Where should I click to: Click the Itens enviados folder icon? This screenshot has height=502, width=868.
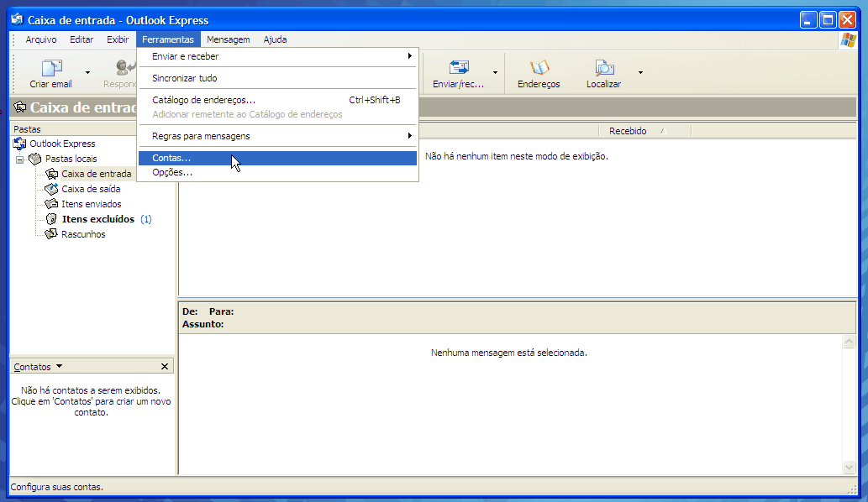click(x=51, y=204)
